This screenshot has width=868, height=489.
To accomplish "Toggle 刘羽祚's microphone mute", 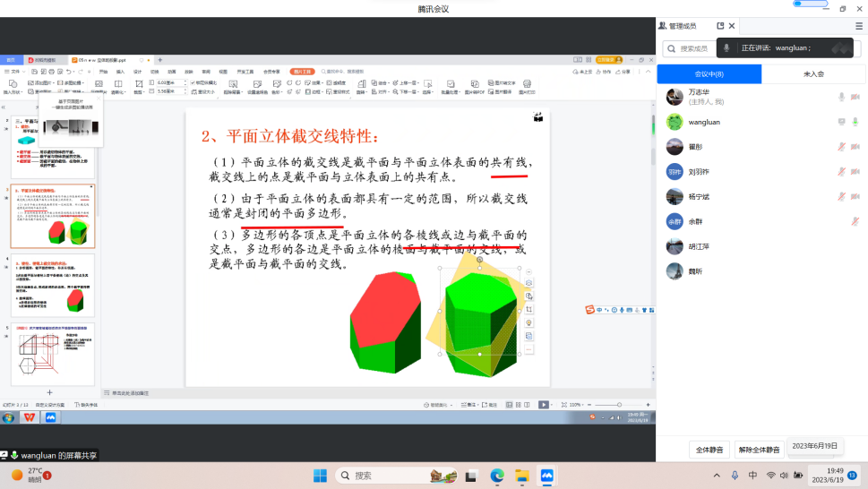I will (842, 171).
